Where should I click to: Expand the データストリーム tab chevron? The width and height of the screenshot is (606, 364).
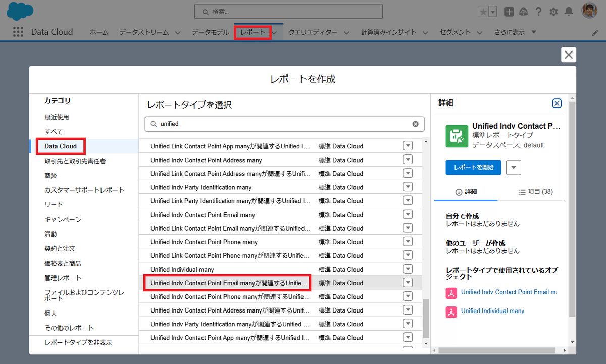click(x=178, y=32)
